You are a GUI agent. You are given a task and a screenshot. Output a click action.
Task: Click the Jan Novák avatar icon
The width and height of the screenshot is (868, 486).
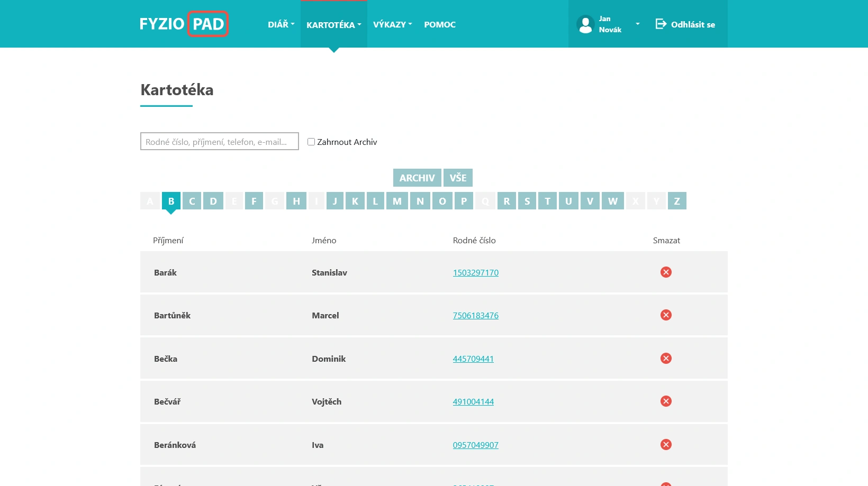585,24
